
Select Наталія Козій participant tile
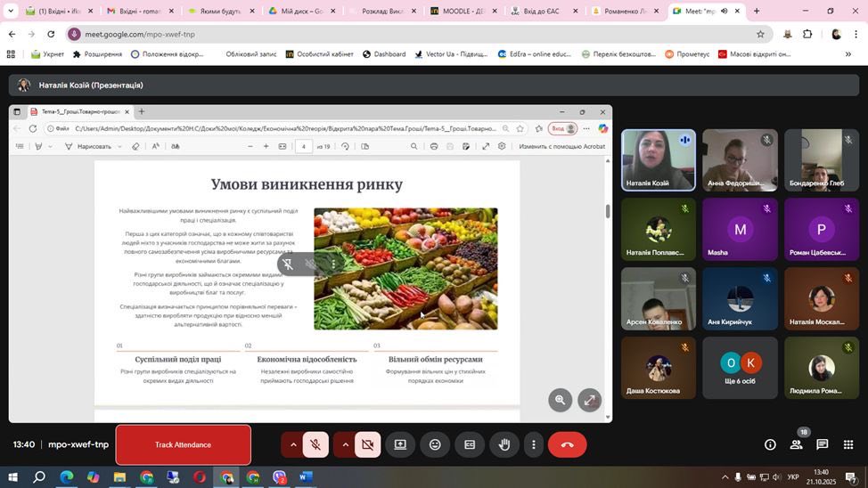click(x=659, y=160)
